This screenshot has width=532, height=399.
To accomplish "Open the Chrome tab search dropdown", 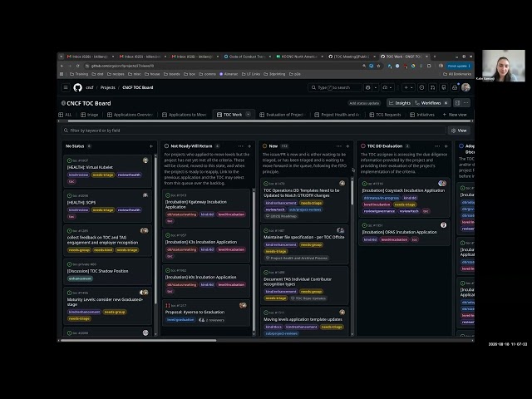I will (x=61, y=57).
